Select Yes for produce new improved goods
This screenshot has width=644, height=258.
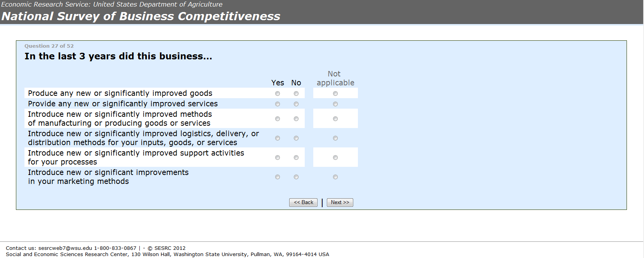click(x=278, y=94)
